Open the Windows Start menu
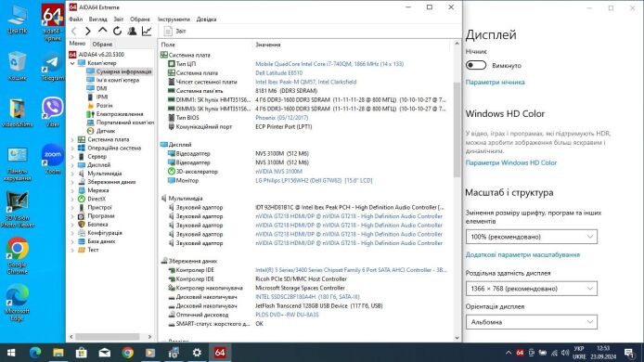Viewport: 644px width, 362px height. (11, 353)
